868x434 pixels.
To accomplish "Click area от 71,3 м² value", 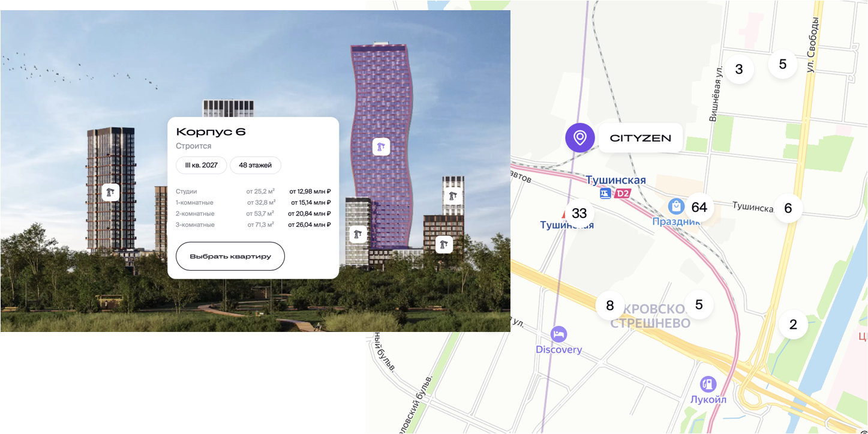I will tap(261, 225).
